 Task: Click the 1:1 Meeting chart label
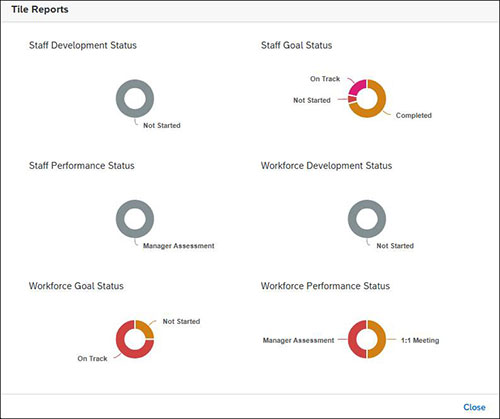point(420,340)
